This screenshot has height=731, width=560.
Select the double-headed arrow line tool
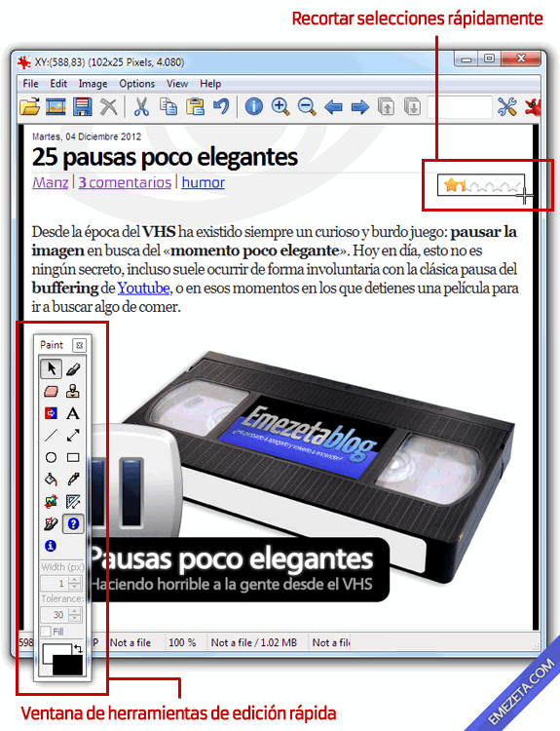point(73,436)
